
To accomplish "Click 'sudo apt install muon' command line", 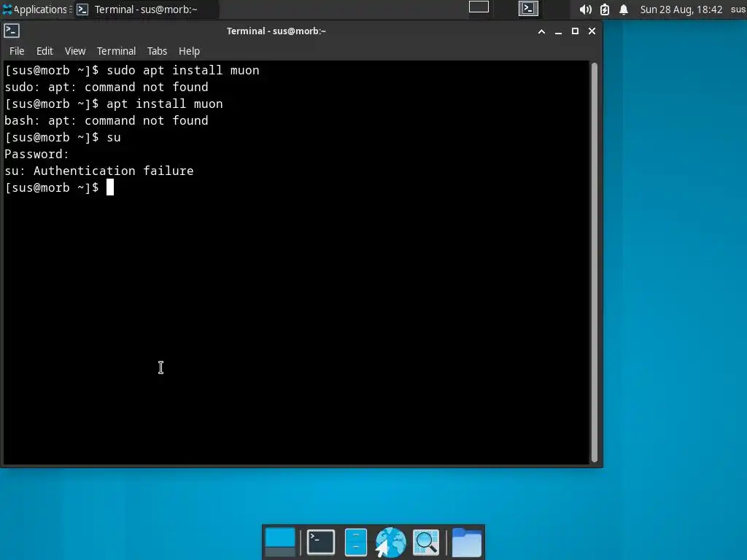I will (132, 71).
